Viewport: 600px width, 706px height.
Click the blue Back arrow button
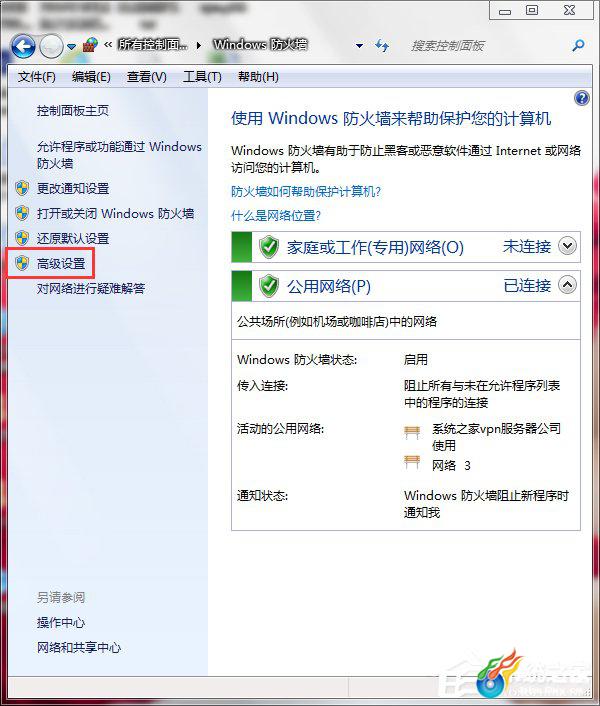coord(23,45)
